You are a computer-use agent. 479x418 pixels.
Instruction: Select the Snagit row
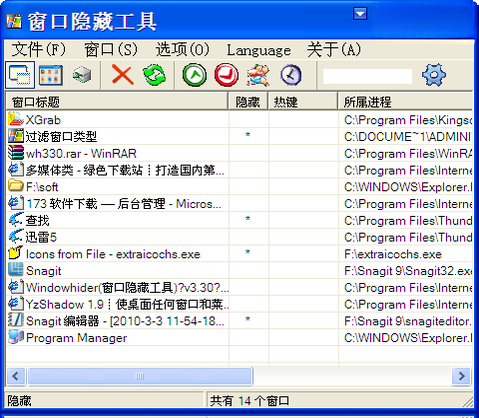tap(239, 271)
